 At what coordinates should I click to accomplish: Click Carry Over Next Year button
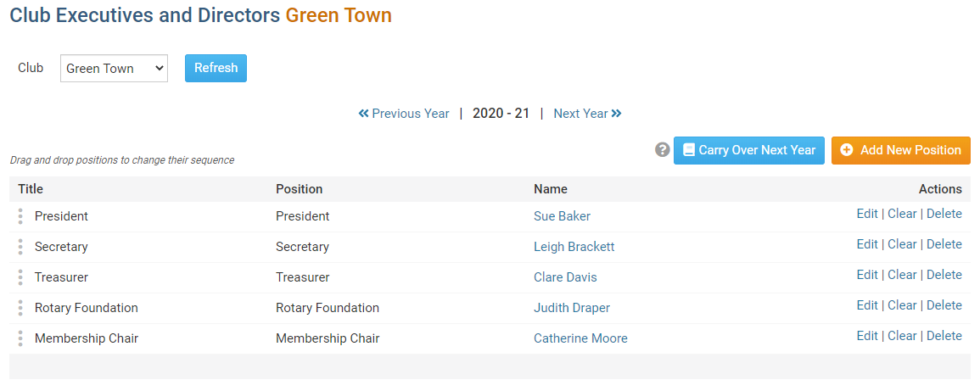pos(748,150)
